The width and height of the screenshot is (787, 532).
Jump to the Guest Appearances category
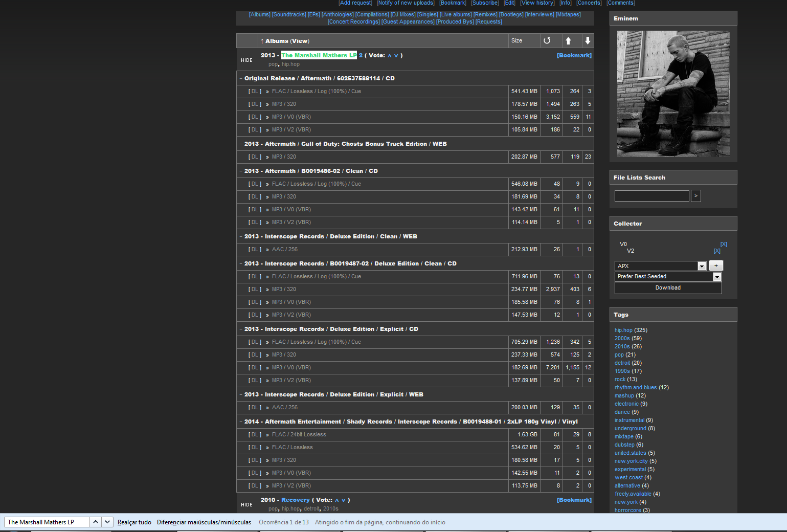coord(408,21)
